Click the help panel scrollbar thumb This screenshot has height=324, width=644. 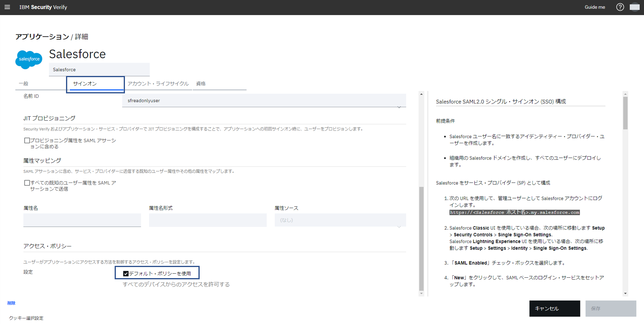click(625, 113)
